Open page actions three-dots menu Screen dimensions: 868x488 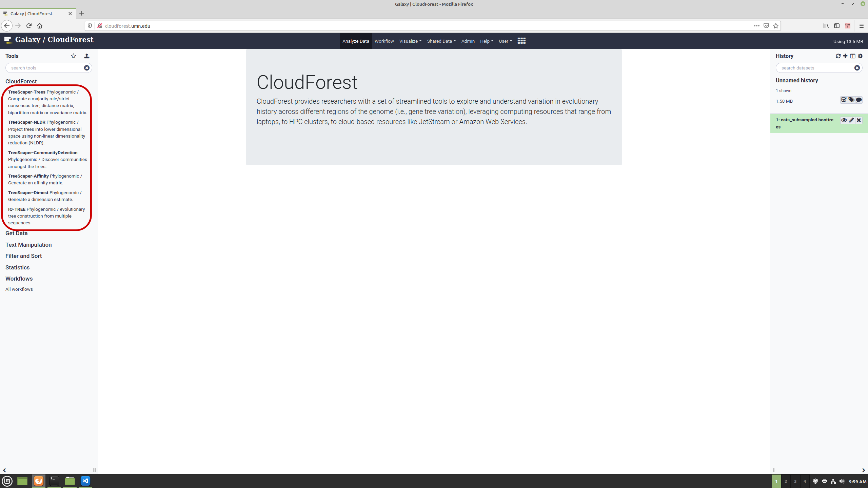tap(757, 26)
